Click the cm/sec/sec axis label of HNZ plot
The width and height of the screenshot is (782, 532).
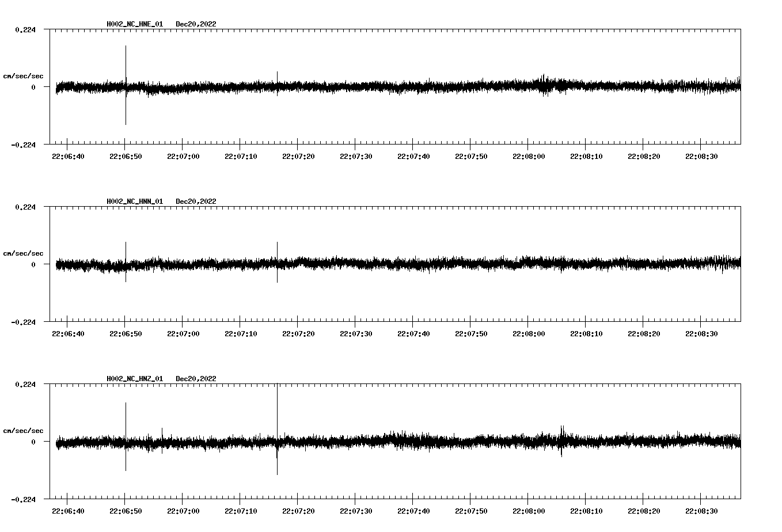click(23, 431)
